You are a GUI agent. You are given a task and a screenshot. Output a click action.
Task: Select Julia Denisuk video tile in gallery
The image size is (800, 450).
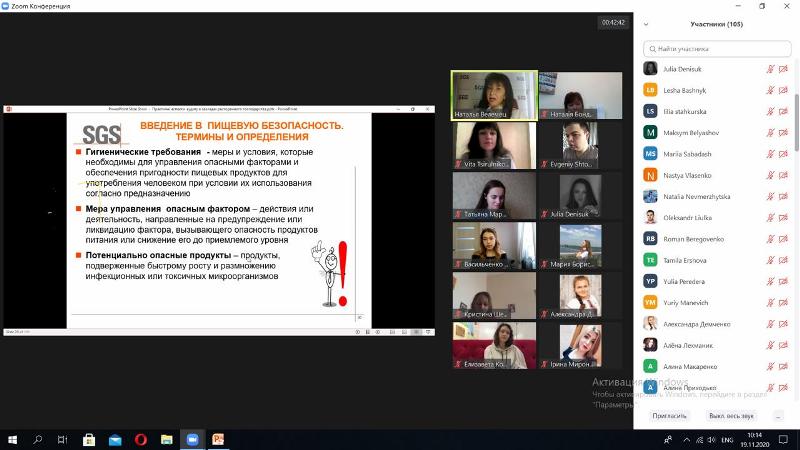click(580, 195)
